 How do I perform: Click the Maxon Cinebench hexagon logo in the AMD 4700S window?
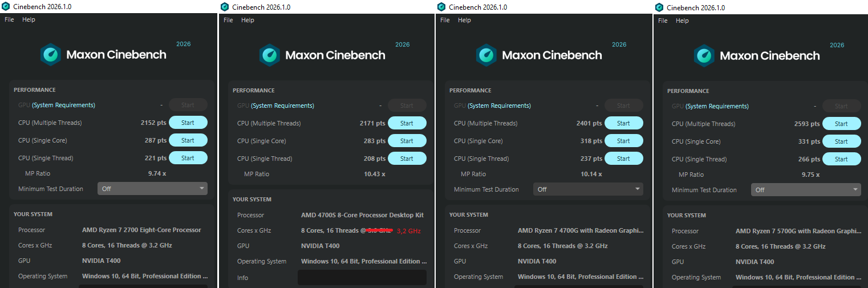(x=270, y=55)
